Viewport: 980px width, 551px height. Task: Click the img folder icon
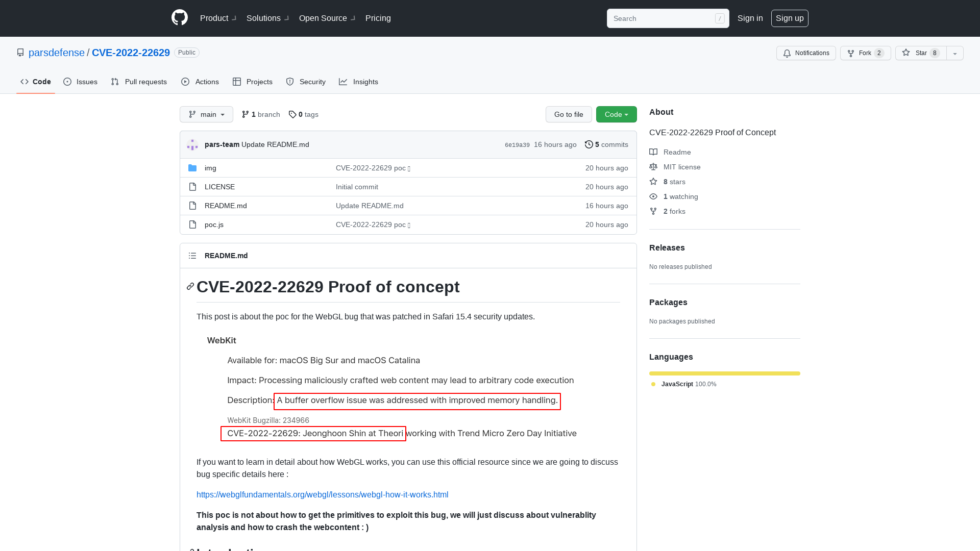pyautogui.click(x=192, y=168)
